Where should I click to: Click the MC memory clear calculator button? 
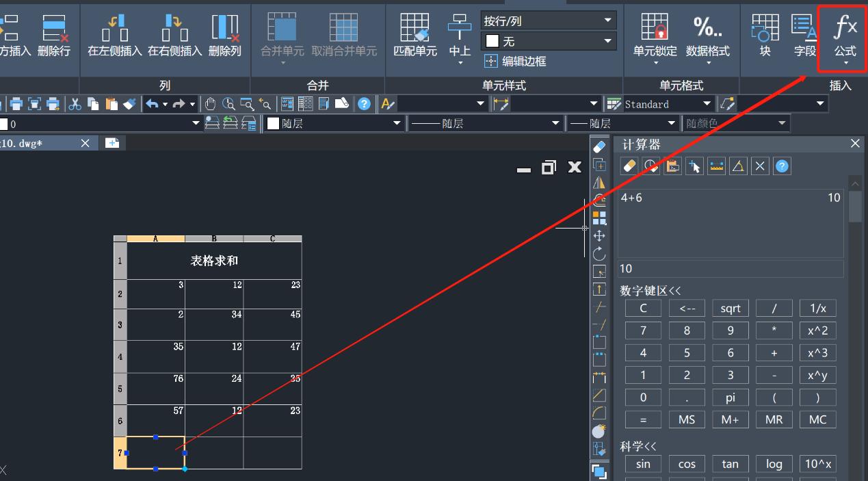coord(817,419)
